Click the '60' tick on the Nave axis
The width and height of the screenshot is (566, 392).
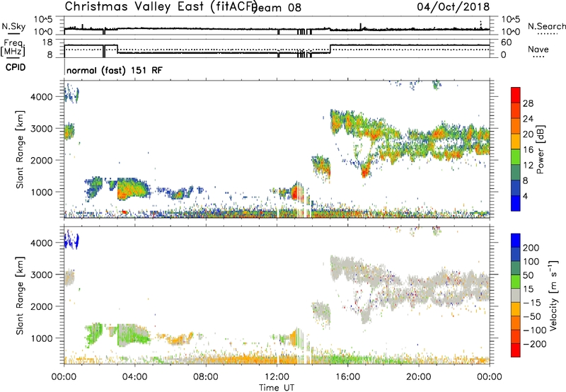point(507,42)
